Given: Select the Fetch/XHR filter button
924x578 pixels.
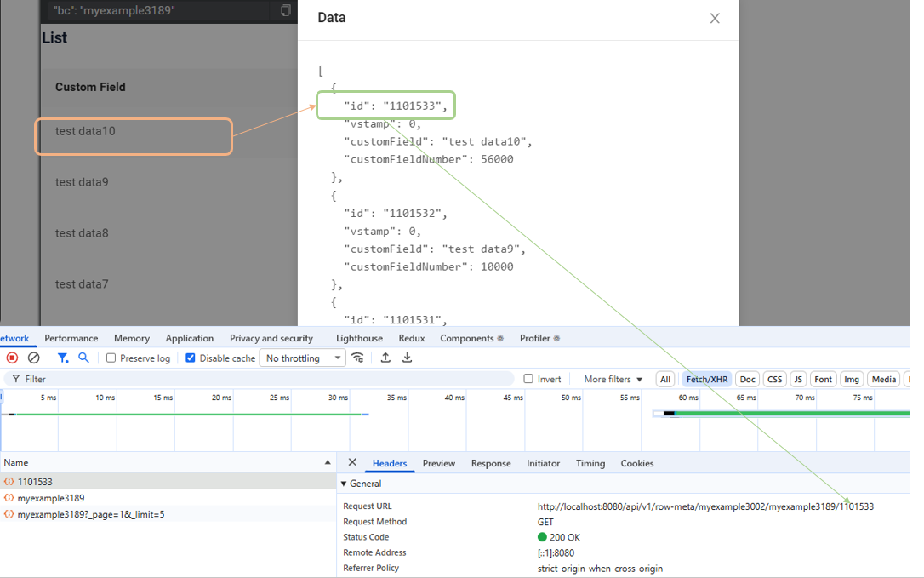Looking at the screenshot, I should click(706, 379).
